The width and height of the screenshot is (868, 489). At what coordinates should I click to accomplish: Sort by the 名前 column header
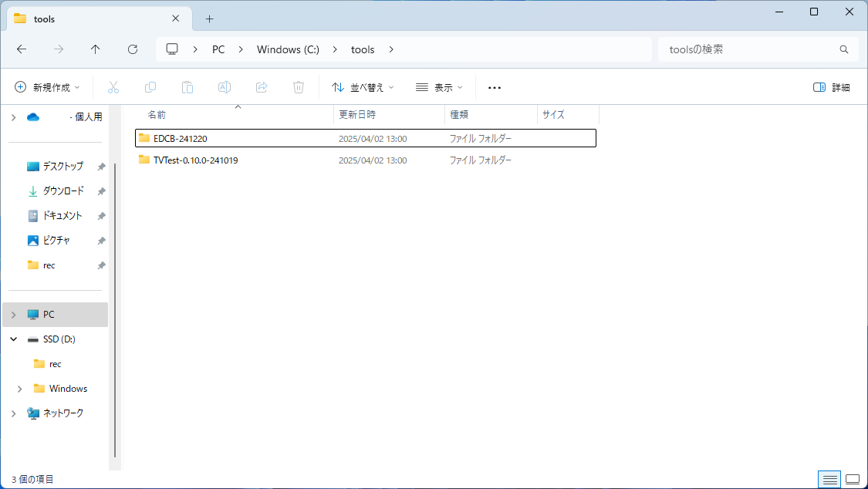pos(234,114)
